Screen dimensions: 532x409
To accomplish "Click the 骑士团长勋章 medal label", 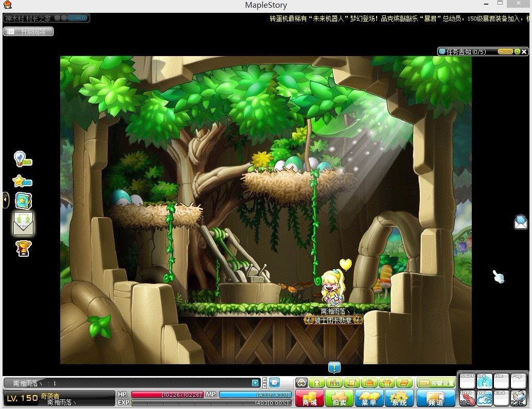I will tap(333, 320).
